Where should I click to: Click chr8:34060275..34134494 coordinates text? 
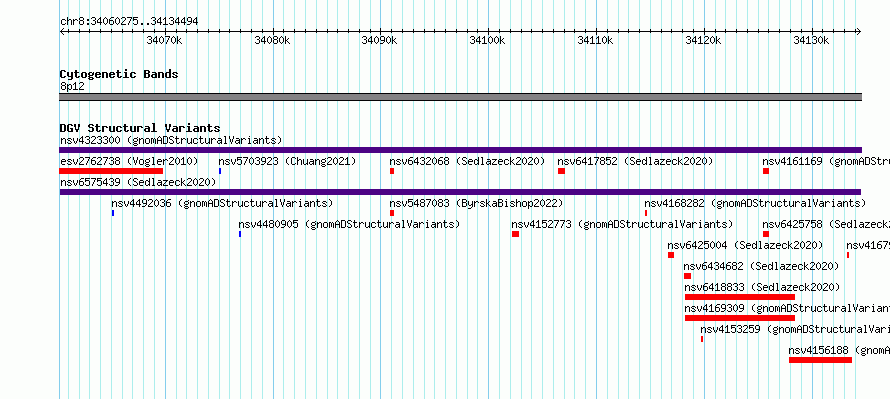[x=129, y=22]
